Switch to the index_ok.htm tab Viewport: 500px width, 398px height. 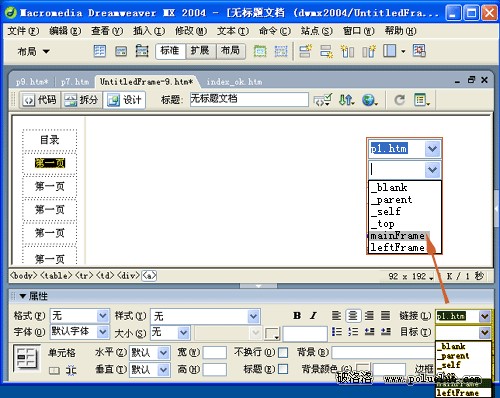(234, 82)
